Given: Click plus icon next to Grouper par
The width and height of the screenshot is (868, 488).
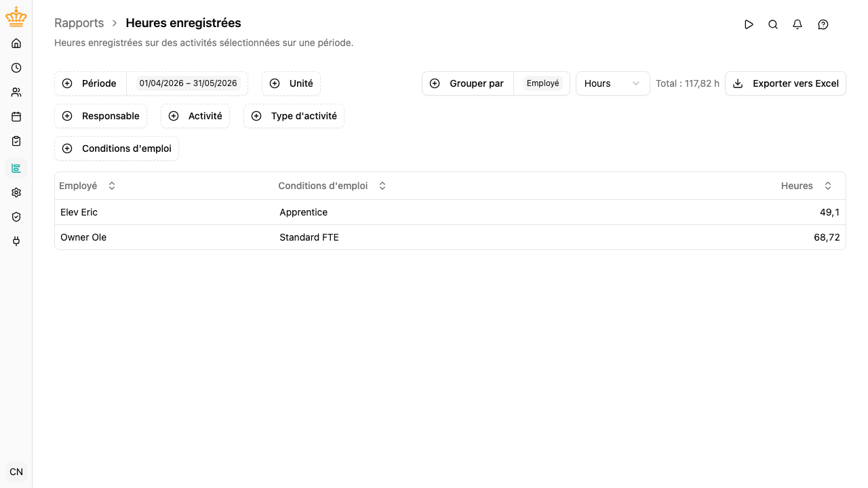Looking at the screenshot, I should tap(435, 83).
